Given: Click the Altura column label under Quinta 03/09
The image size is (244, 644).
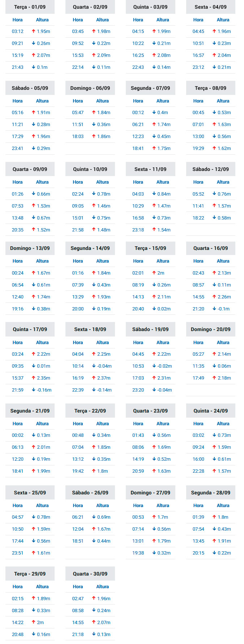Looking at the screenshot, I should point(163,20).
